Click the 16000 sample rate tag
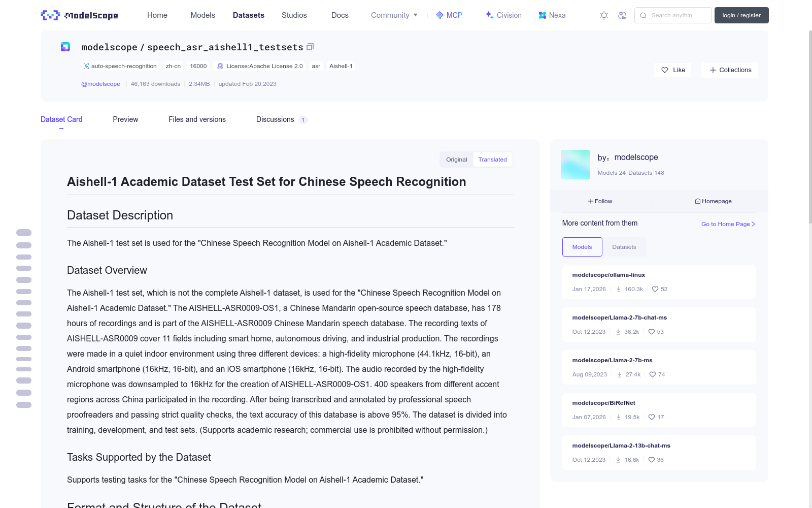Screen dimensions: 812x508 (x=198, y=66)
